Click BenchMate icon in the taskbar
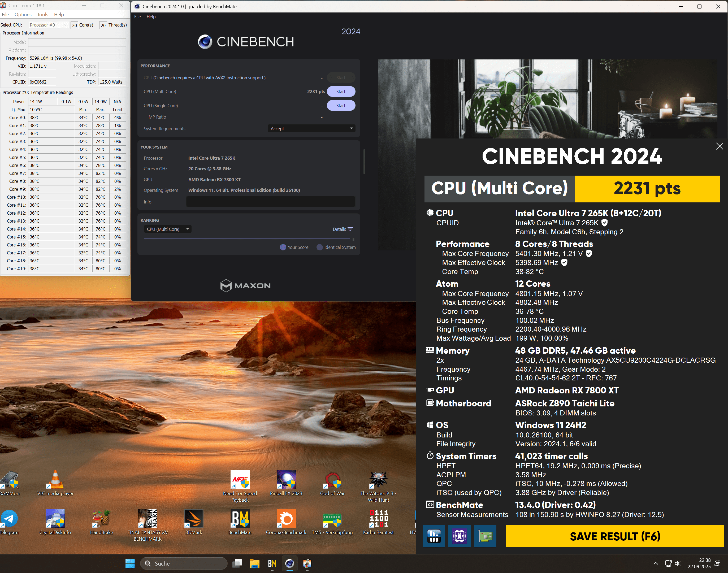 tap(272, 564)
